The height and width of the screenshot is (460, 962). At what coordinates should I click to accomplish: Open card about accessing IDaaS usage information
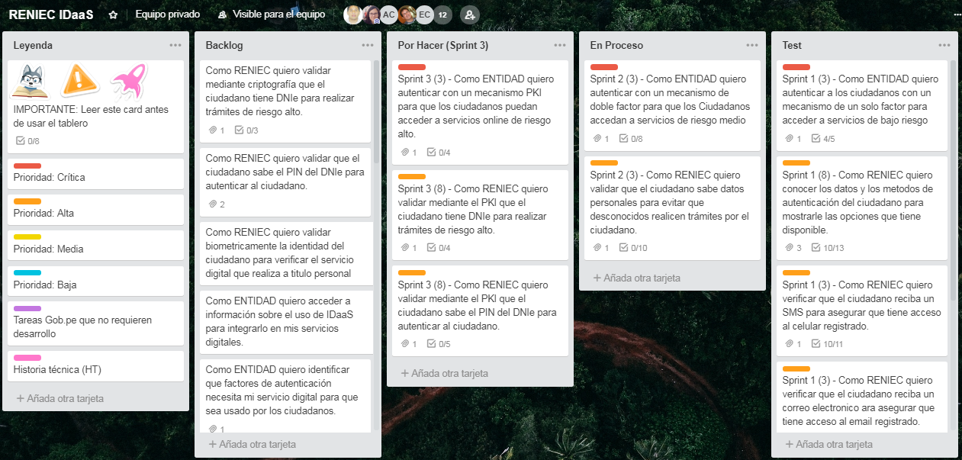(285, 322)
